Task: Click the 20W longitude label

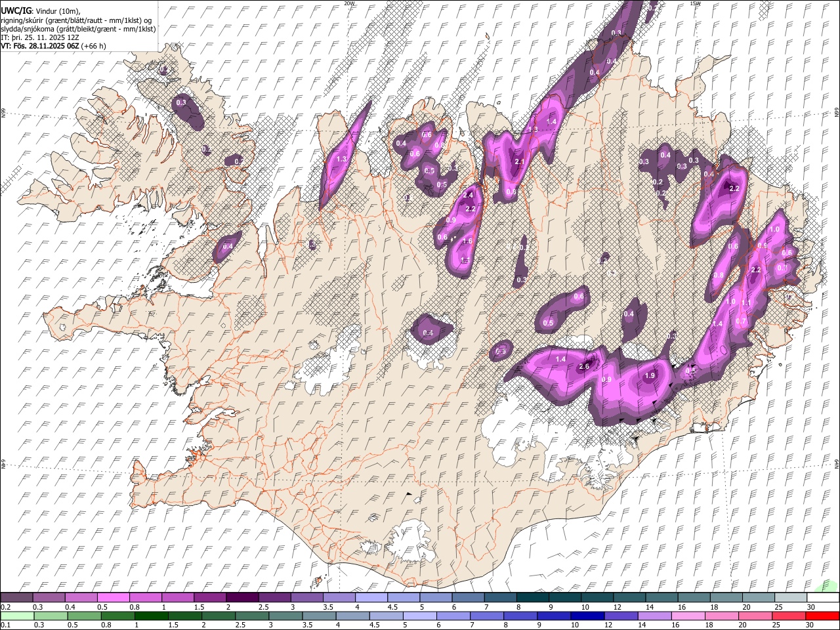Action: click(349, 3)
